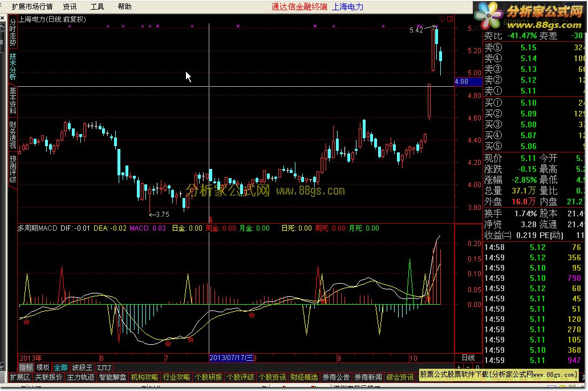Click the 14:58 trade row with volume 76
Viewport: 588px width, 391px height.
coord(534,247)
